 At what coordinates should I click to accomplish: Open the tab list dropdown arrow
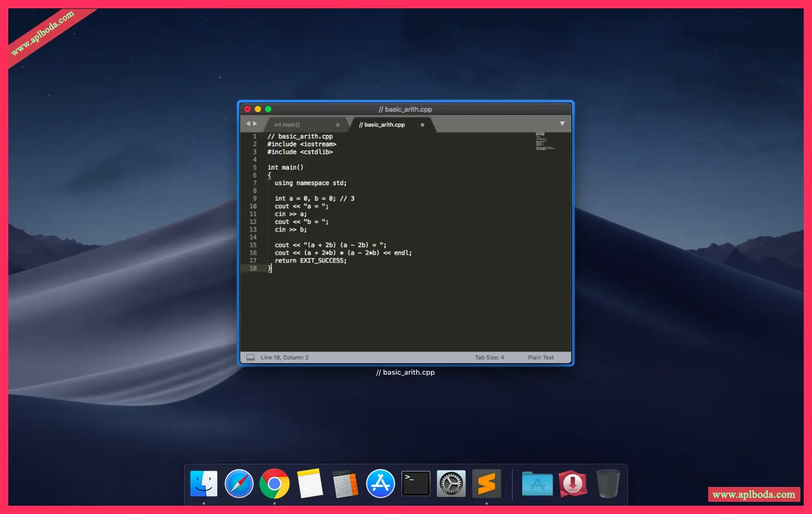pos(562,124)
